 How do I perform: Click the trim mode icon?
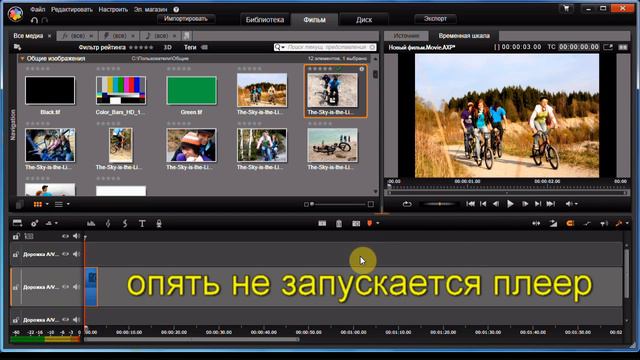coord(536,223)
